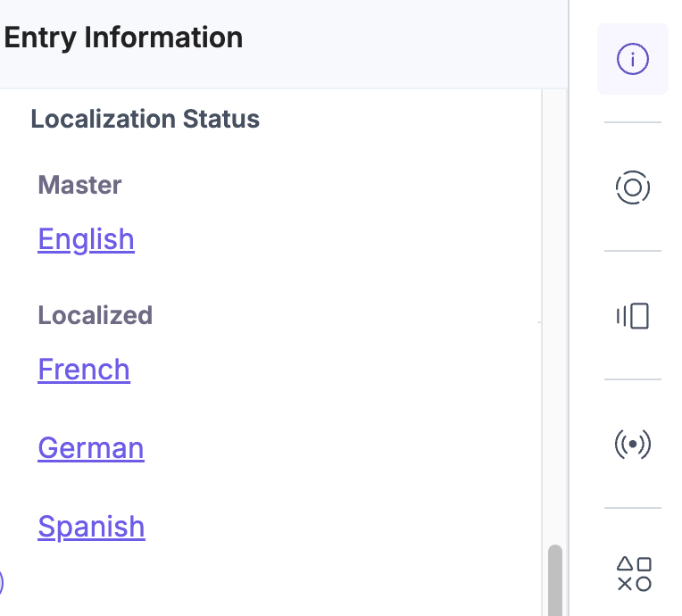Click the Entry Information title

point(123,37)
